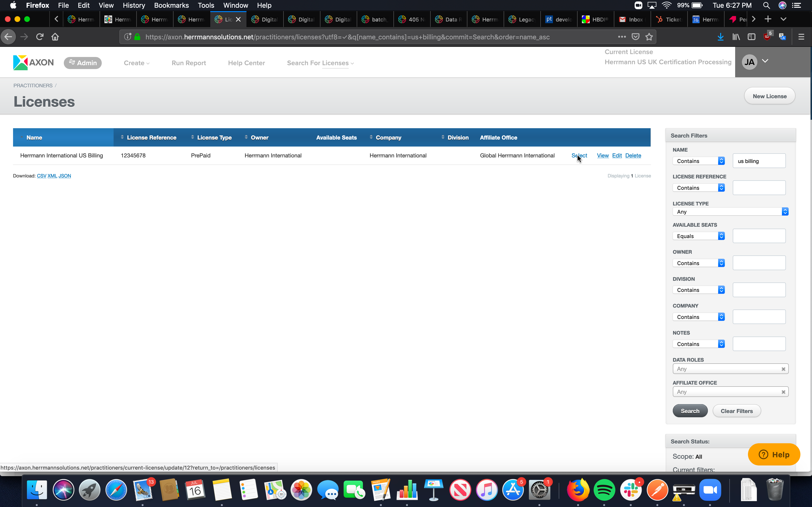This screenshot has height=507, width=812.
Task: Open the Library icon in toolbar
Action: (736, 37)
